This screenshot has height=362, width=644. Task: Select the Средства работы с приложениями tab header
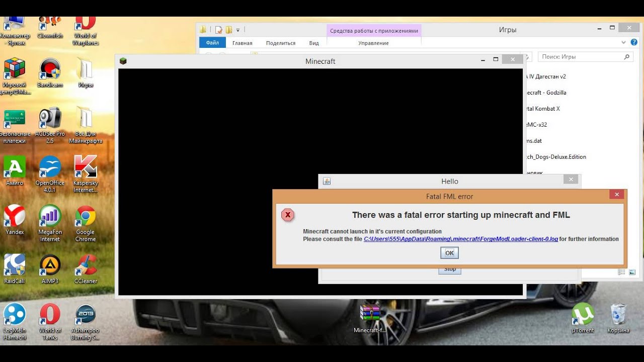click(374, 31)
